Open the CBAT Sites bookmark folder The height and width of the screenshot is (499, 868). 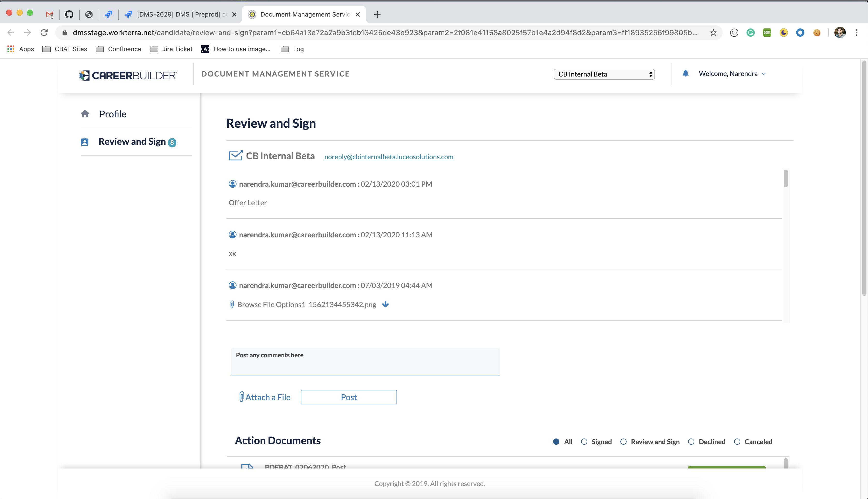point(65,49)
